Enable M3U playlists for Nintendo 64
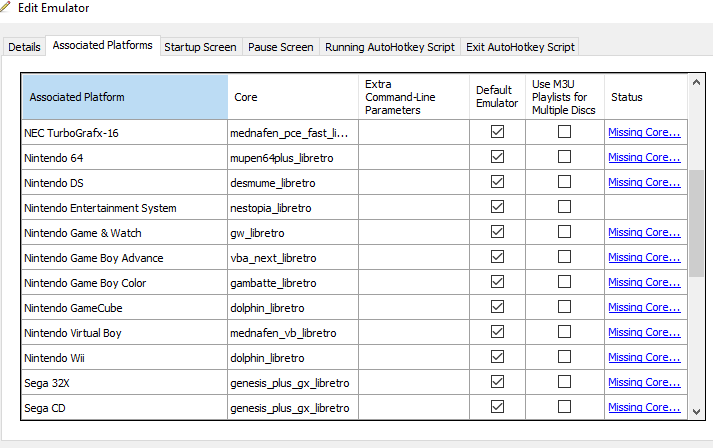 (x=564, y=157)
